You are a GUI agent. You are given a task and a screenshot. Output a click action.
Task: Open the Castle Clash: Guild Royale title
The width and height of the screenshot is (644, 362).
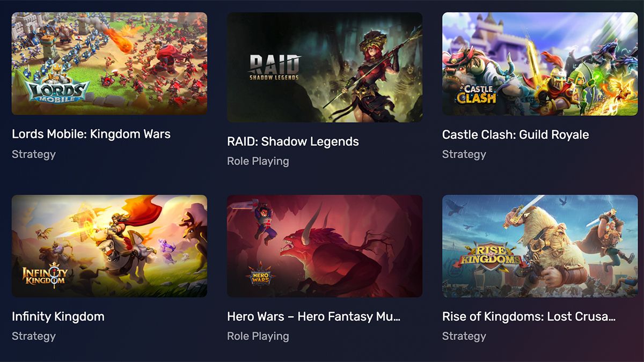click(x=516, y=135)
